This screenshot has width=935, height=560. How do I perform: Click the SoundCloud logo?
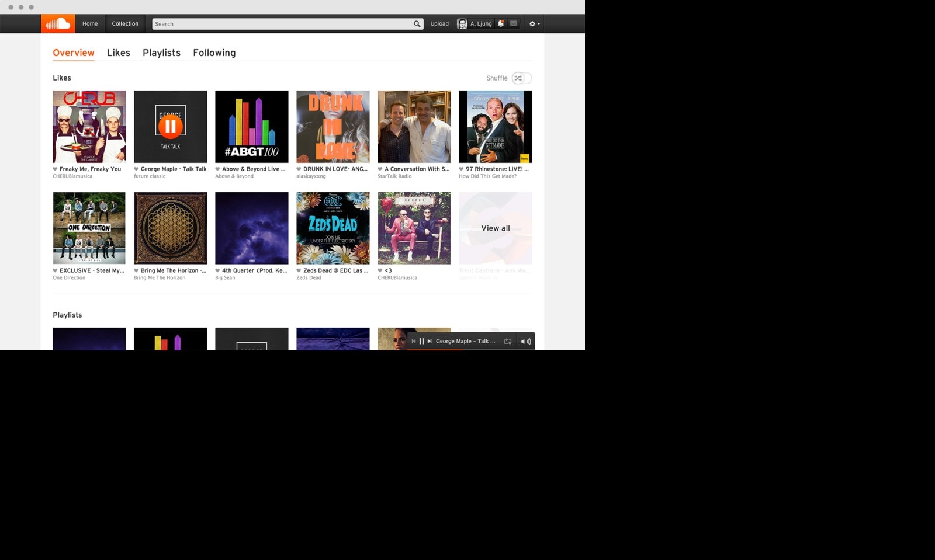coord(58,24)
